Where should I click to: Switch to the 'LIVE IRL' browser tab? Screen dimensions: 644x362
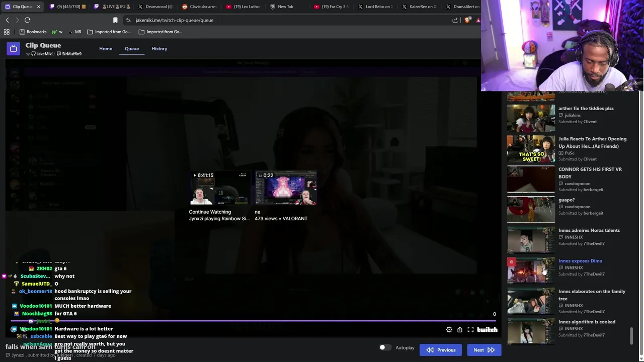[x=112, y=7]
